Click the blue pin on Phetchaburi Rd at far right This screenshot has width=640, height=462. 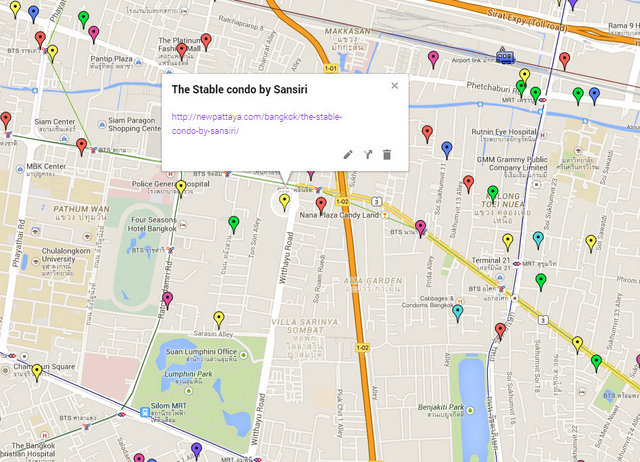(x=595, y=96)
